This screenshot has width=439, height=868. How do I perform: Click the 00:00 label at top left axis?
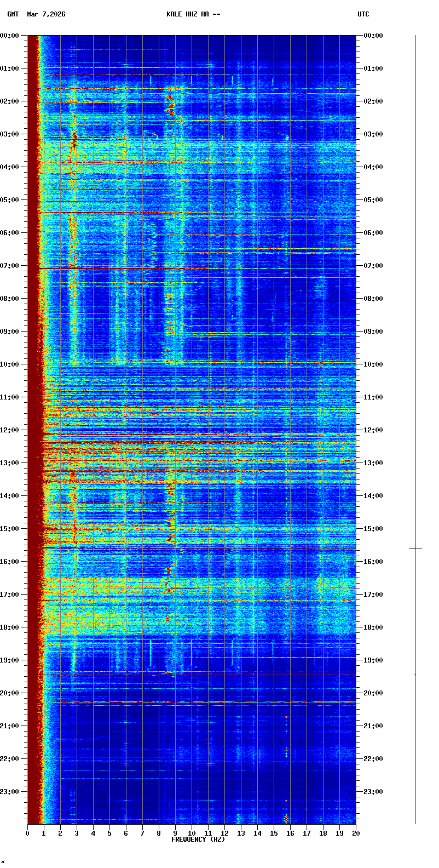10,36
